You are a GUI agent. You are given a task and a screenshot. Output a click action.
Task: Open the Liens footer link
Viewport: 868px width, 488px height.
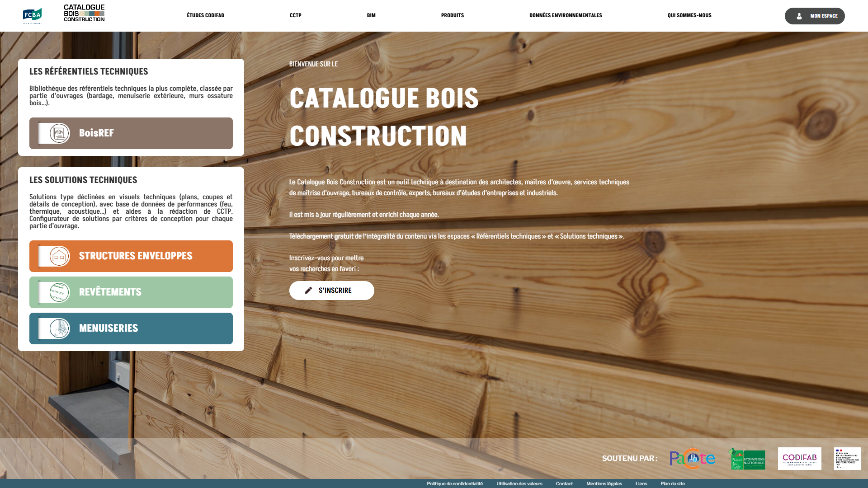coord(641,483)
